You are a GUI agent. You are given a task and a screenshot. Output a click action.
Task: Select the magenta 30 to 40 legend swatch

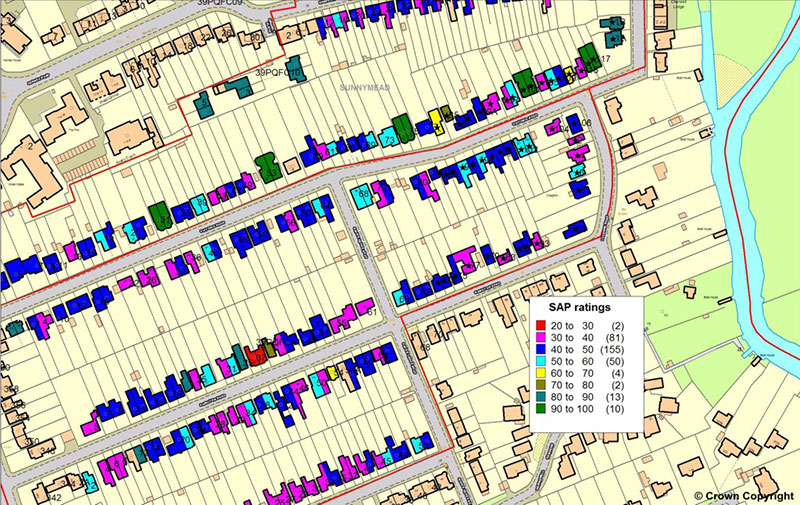[541, 340]
